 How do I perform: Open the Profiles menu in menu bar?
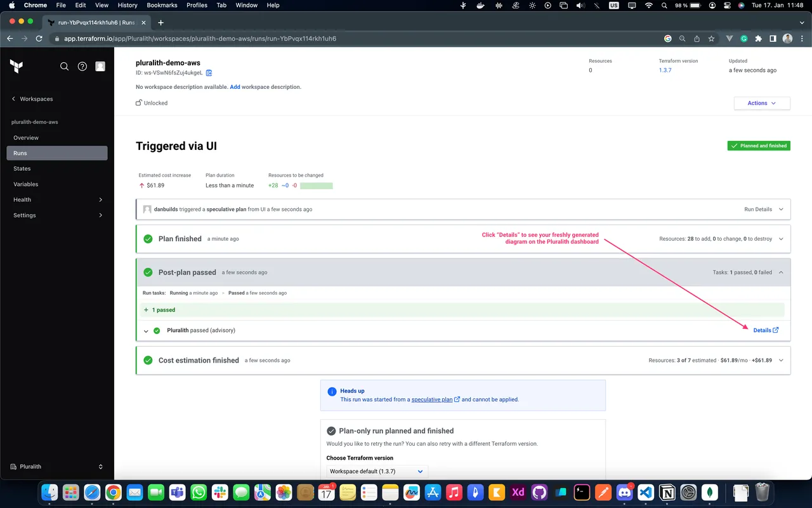point(197,5)
